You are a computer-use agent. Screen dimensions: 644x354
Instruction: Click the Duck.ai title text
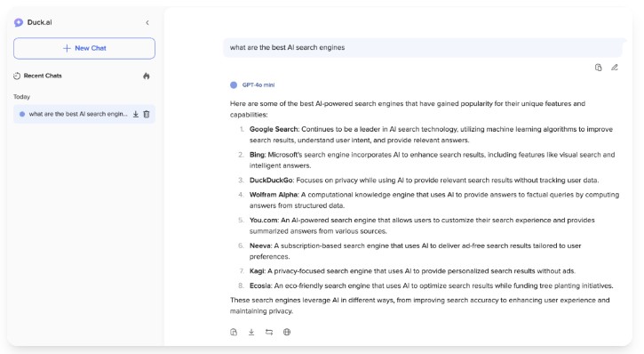[x=39, y=22]
